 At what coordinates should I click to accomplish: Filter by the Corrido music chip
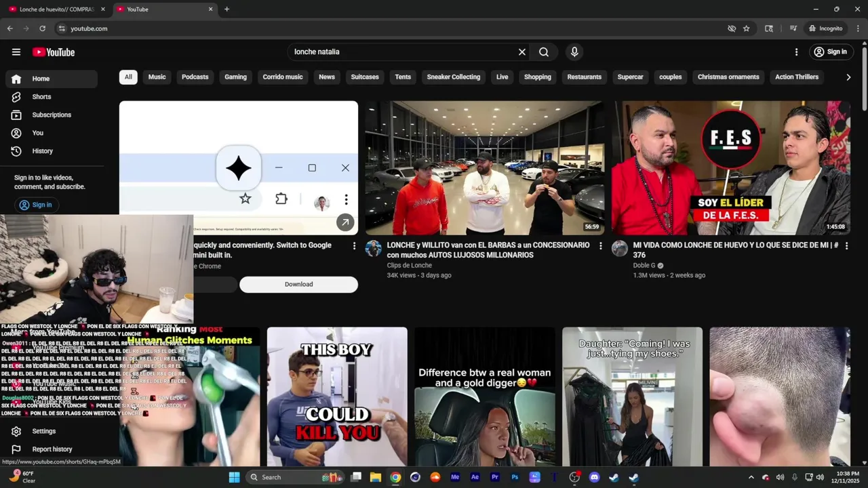click(283, 77)
